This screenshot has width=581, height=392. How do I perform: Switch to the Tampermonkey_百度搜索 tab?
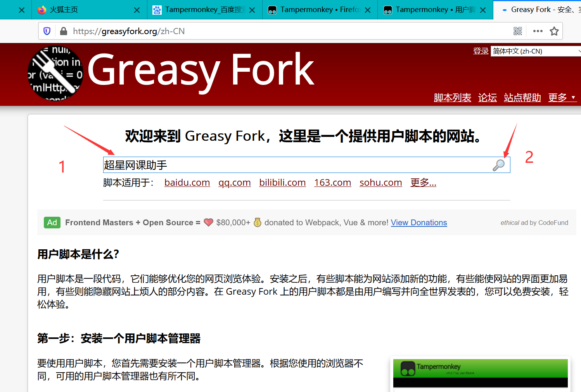(205, 10)
